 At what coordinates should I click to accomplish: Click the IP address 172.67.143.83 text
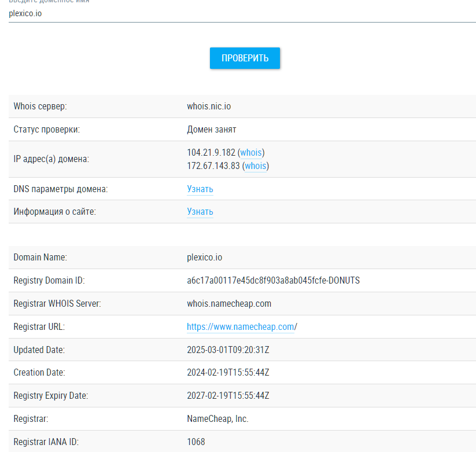213,166
